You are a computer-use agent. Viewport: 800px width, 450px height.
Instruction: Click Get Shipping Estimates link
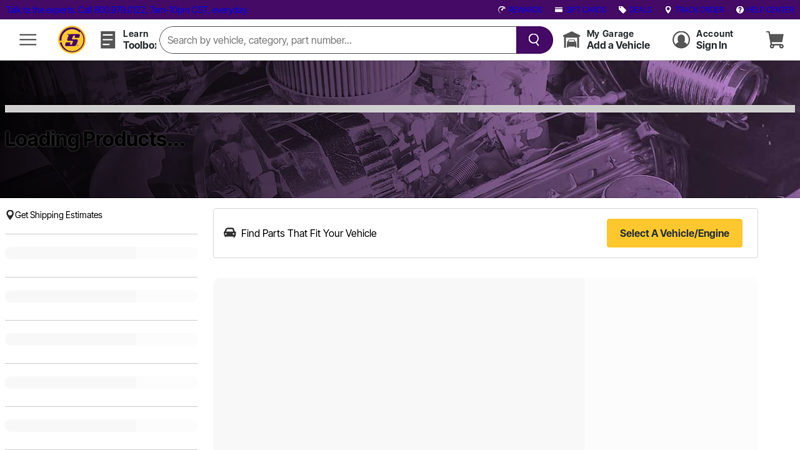58,215
